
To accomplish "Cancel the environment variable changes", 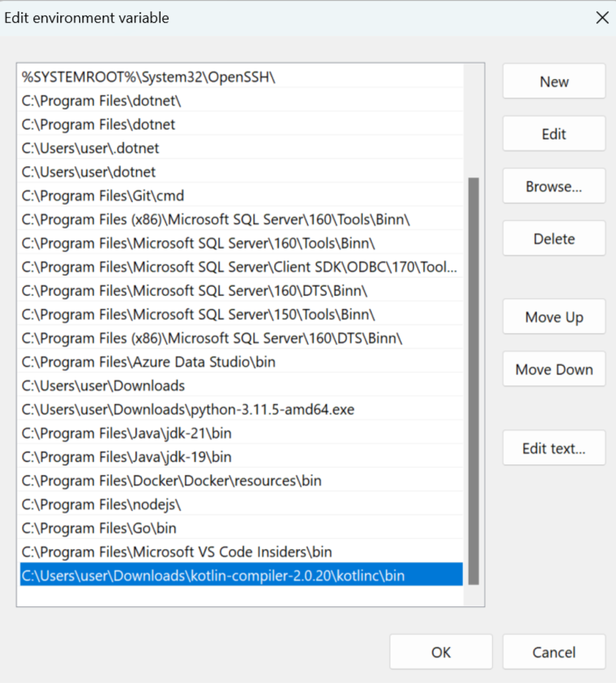I will click(553, 652).
